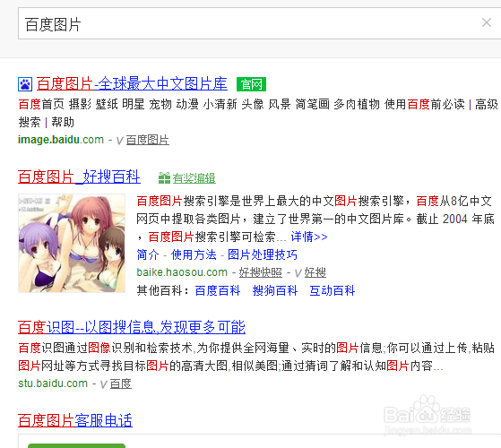Open the 百度图片-全球最大中文图片库 result
Screen dimensions: 501x448
pos(132,83)
